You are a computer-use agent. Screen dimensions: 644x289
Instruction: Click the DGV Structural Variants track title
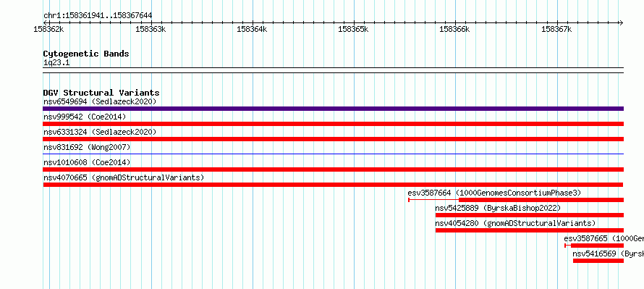[101, 93]
